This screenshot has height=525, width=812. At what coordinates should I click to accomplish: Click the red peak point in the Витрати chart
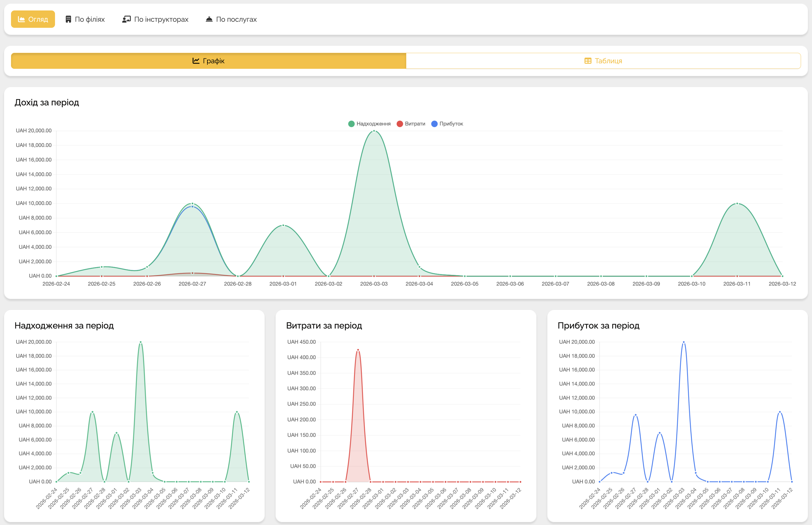tap(358, 350)
